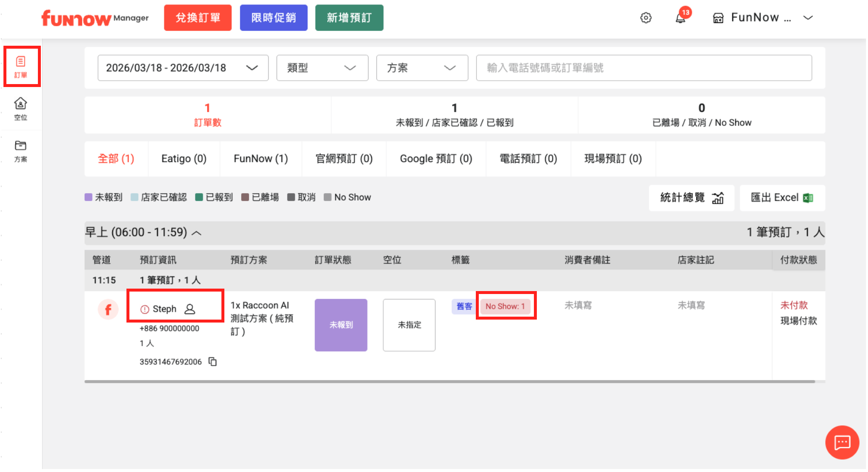Screen dimensions: 868x472
Task: Collapse the 早上 morning section
Action: click(x=196, y=233)
